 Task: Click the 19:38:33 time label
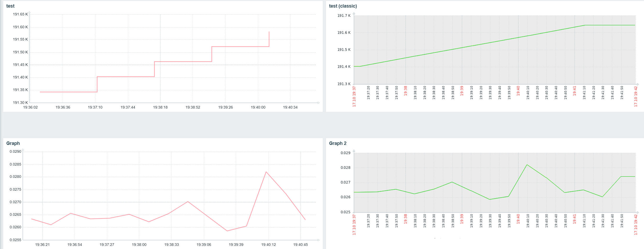172,245
